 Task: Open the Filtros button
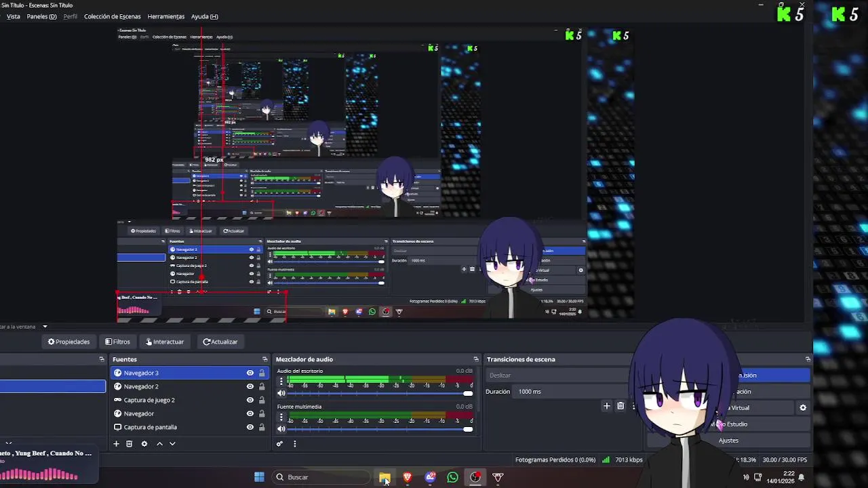117,342
